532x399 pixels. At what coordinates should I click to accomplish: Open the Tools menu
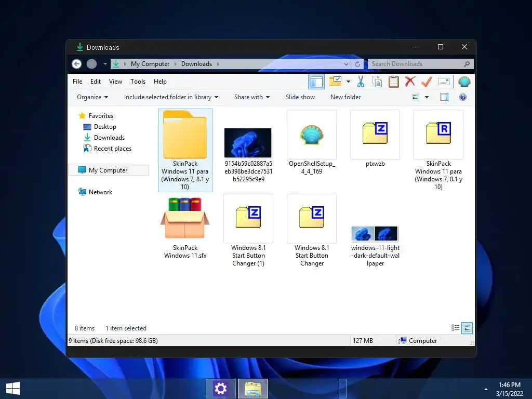138,82
